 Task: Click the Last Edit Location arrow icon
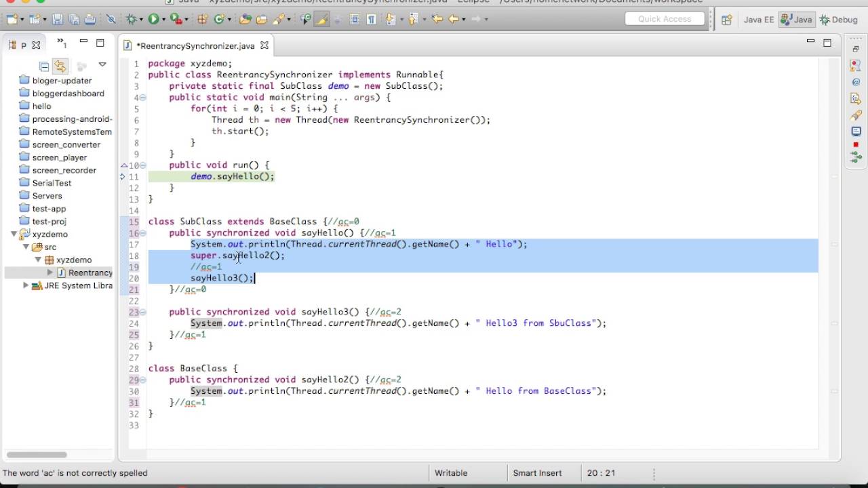[x=437, y=20]
